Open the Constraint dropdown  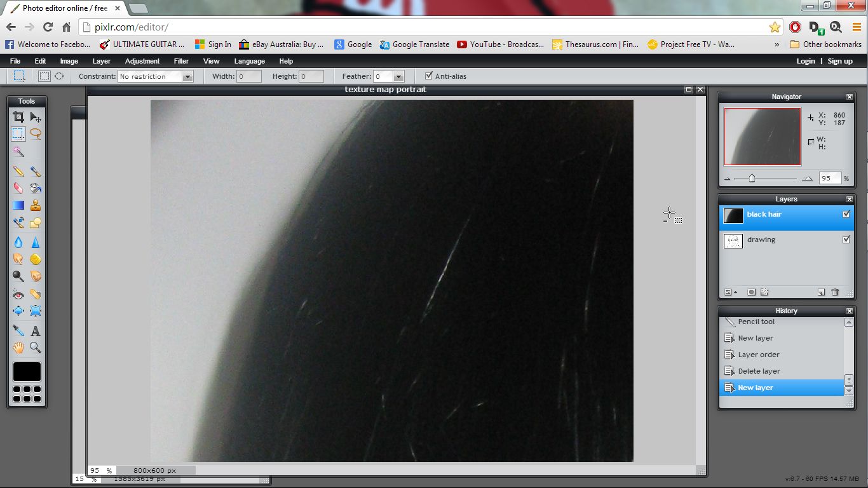click(x=187, y=76)
